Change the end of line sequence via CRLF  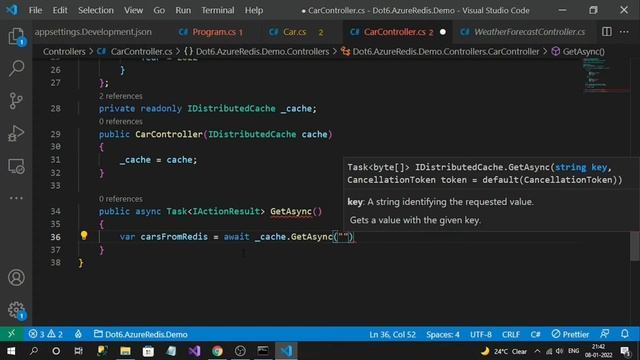pyautogui.click(x=511, y=335)
